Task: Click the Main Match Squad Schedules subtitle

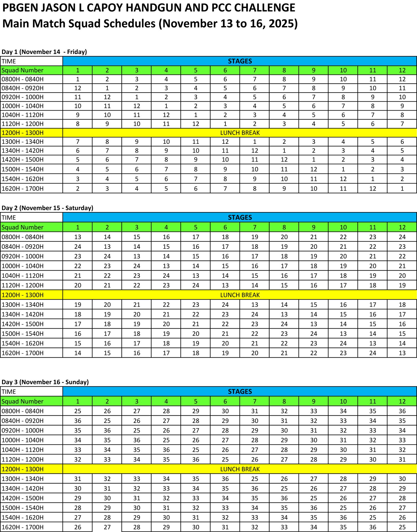Action: point(150,23)
